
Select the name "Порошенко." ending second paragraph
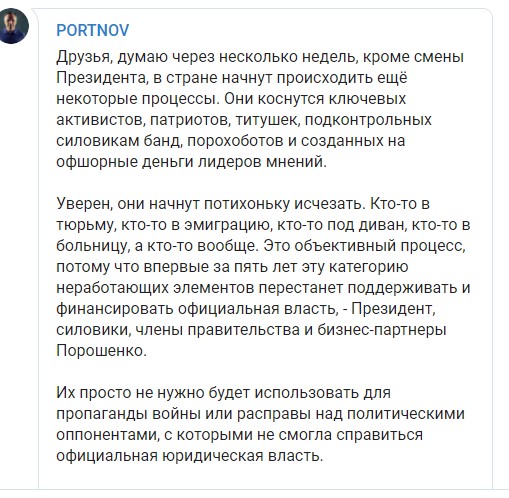coord(102,351)
